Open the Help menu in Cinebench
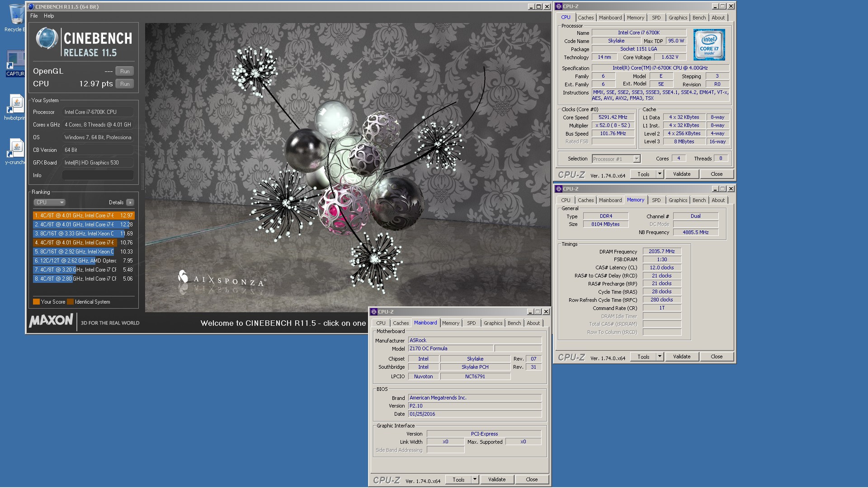 click(x=49, y=16)
